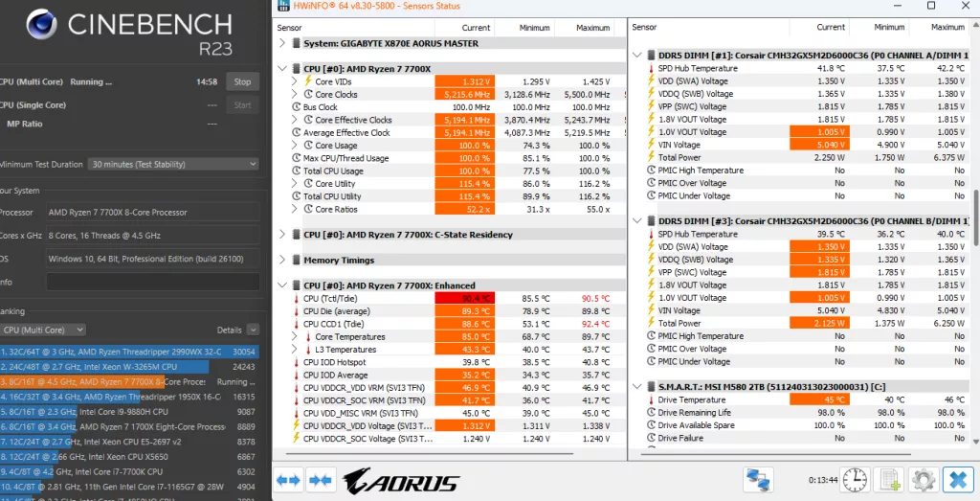Click the Current column header in left pane
The width and height of the screenshot is (980, 501).
(464, 28)
